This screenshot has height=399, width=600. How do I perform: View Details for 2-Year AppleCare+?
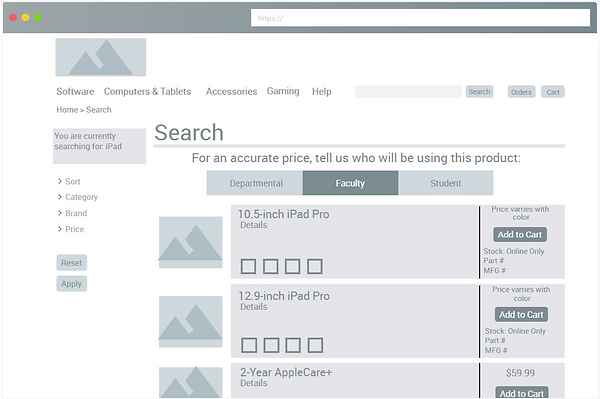[x=254, y=383]
